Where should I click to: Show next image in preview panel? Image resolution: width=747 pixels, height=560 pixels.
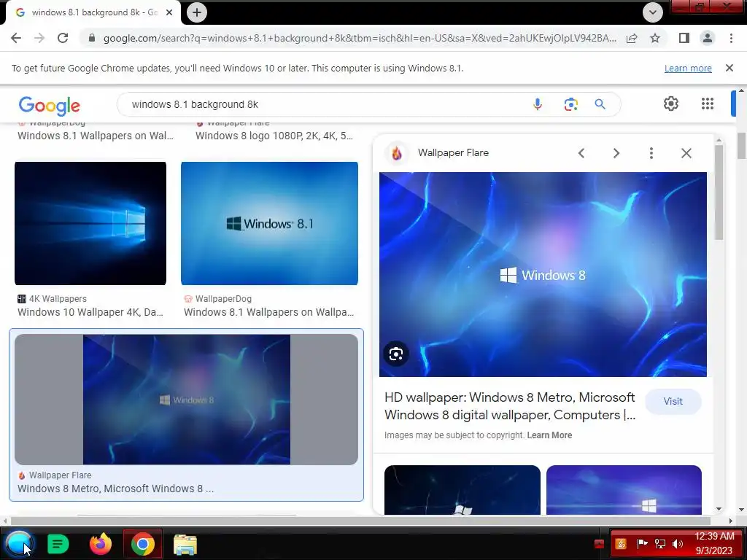[616, 153]
